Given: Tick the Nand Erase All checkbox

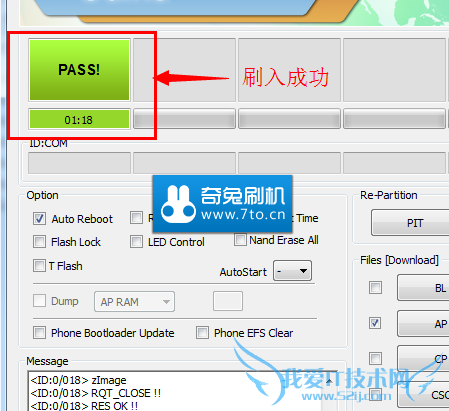Looking at the screenshot, I should (x=240, y=240).
